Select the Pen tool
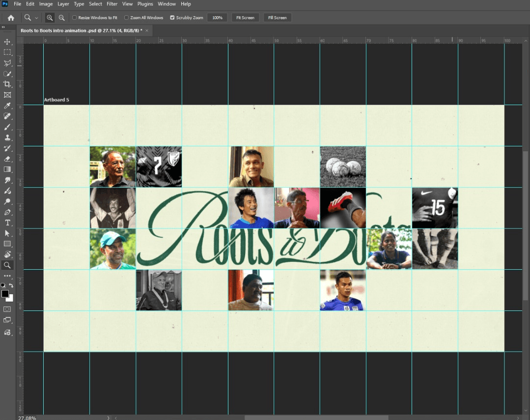This screenshot has width=530, height=420. (7, 212)
